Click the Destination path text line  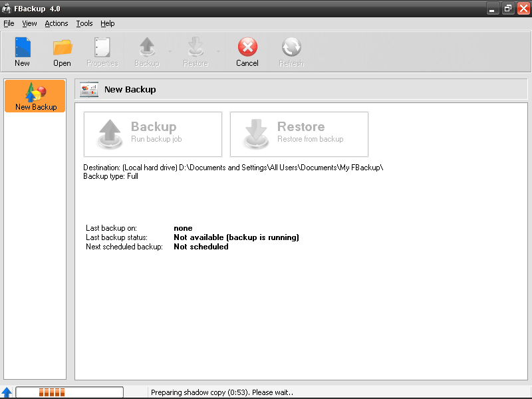(x=233, y=168)
